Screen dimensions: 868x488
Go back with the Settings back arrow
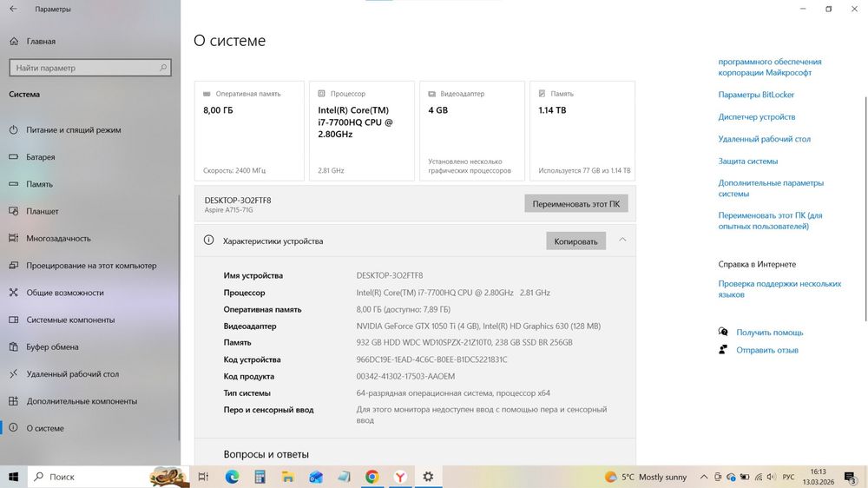(13, 9)
